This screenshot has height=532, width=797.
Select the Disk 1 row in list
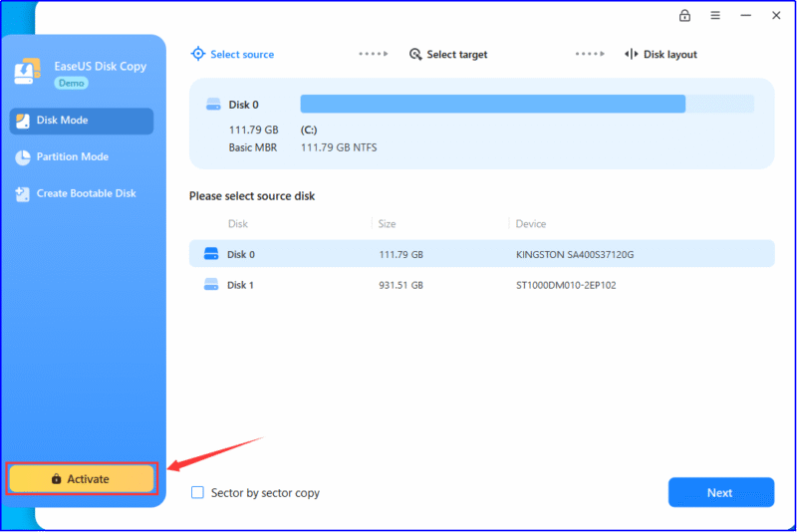(482, 285)
